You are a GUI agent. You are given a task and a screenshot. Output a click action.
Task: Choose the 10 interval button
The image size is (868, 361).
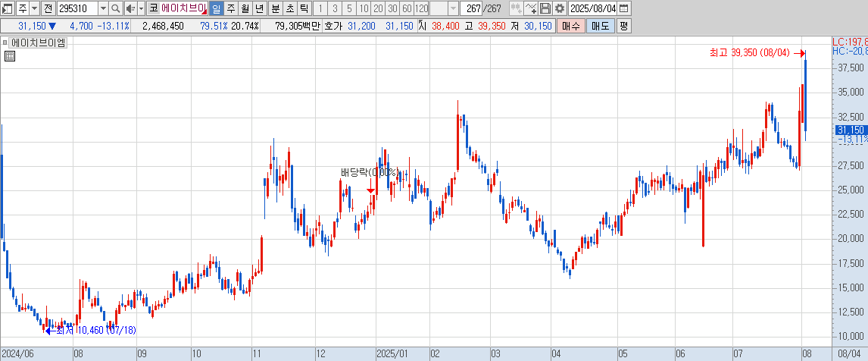pyautogui.click(x=364, y=8)
